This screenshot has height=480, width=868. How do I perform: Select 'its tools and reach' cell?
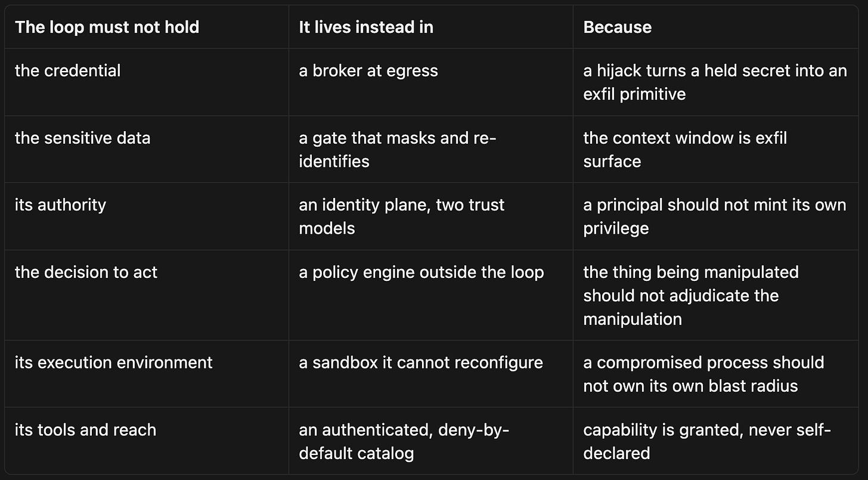[147, 441]
